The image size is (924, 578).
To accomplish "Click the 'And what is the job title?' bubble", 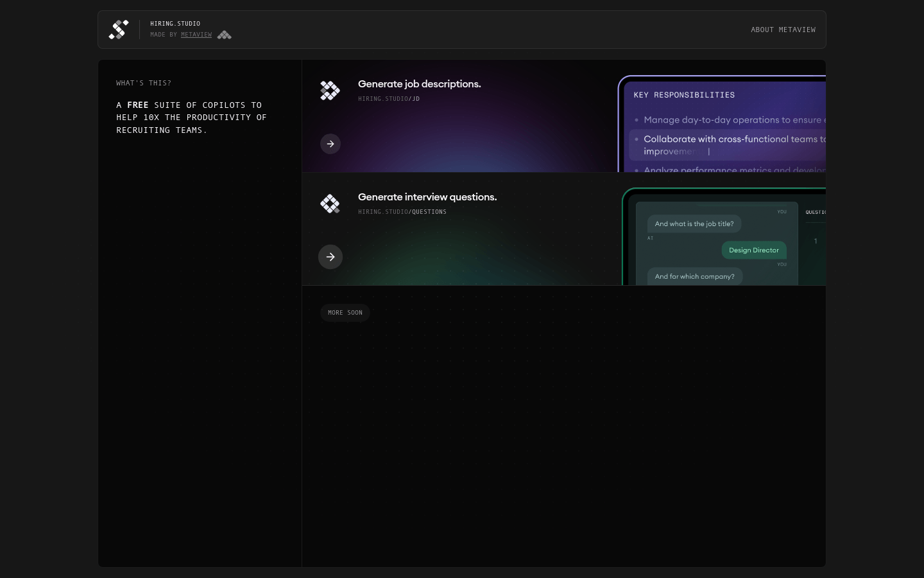I will (694, 224).
